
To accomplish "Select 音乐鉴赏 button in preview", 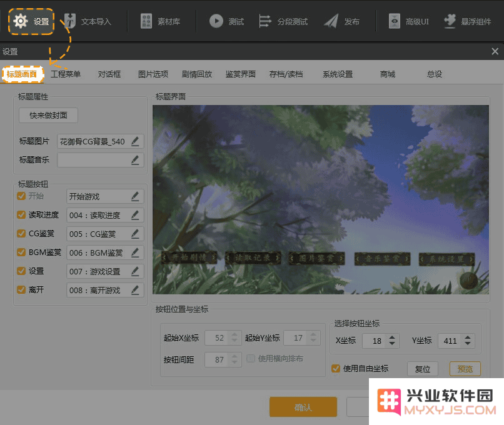I will [382, 259].
